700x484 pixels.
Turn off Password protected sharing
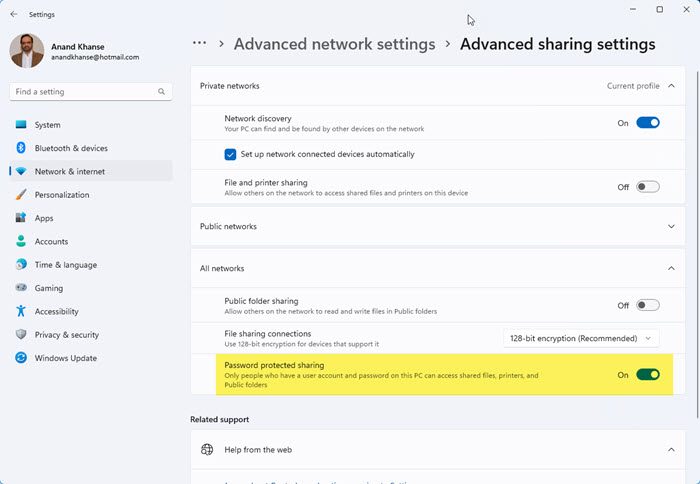pyautogui.click(x=648, y=375)
